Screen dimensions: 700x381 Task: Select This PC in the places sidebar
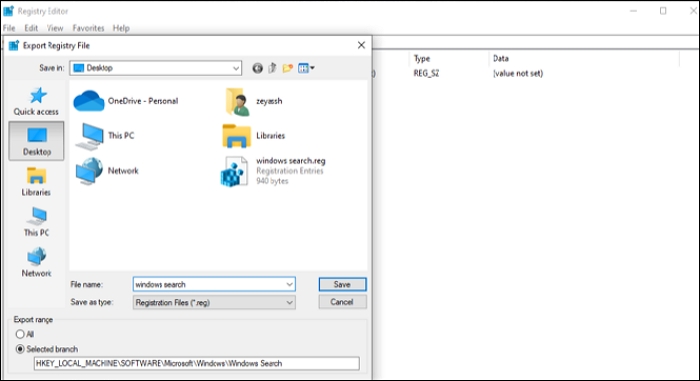36,222
